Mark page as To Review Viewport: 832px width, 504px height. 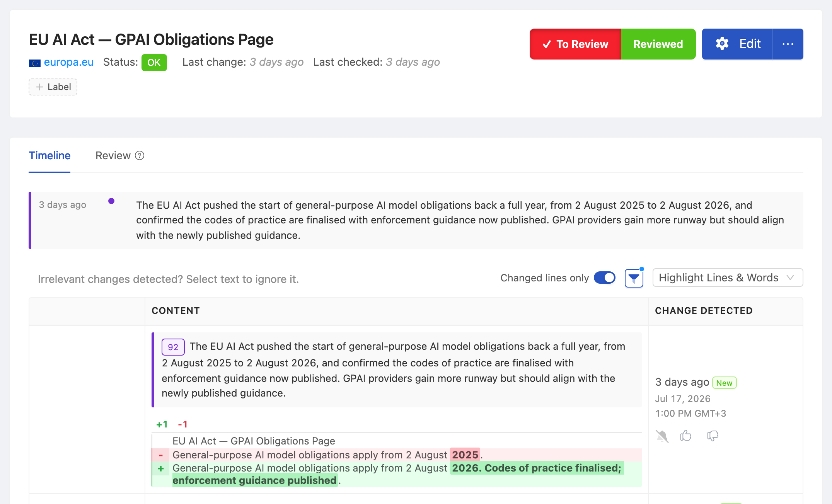(575, 44)
